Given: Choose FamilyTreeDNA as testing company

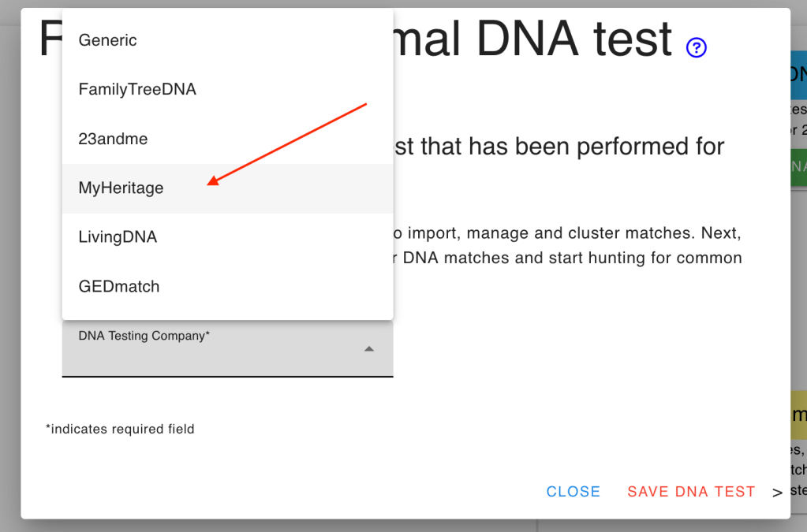Looking at the screenshot, I should pos(137,90).
